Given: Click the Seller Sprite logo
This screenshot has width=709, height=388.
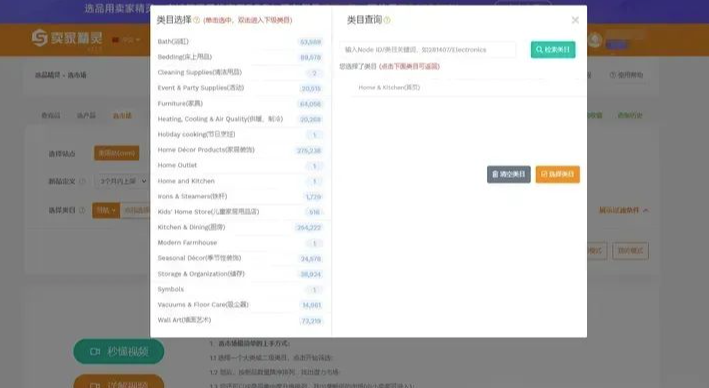Looking at the screenshot, I should coord(67,38).
